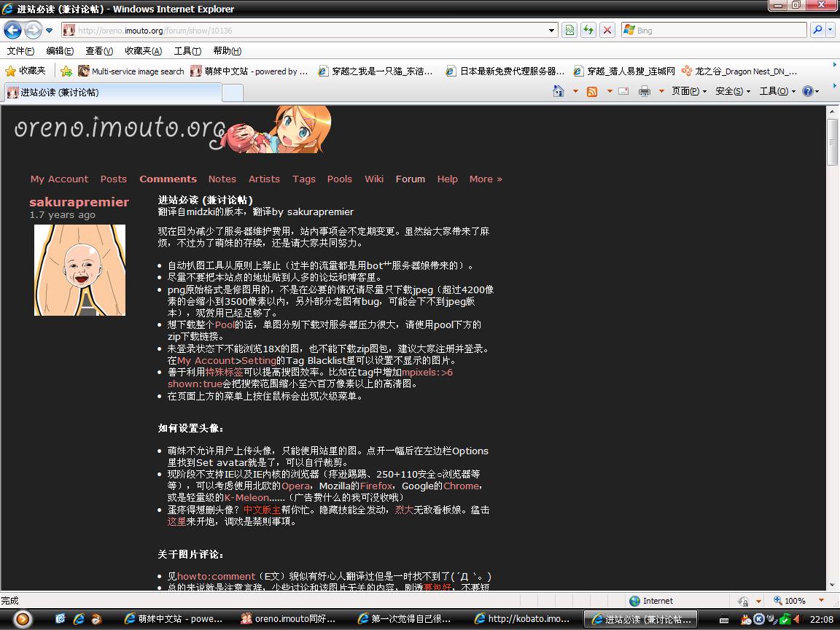Screen dimensions: 840x630
Task: Open the 帮助(H) menu
Action: 227,51
